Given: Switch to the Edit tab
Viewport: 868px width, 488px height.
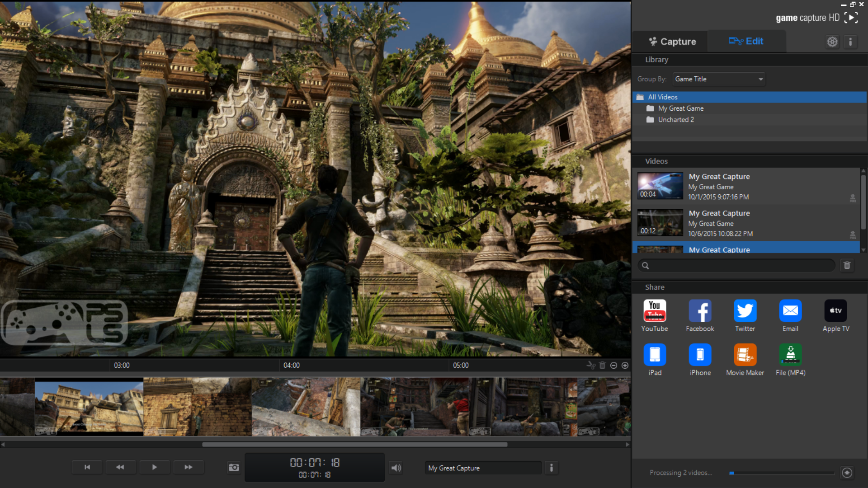Looking at the screenshot, I should point(746,41).
